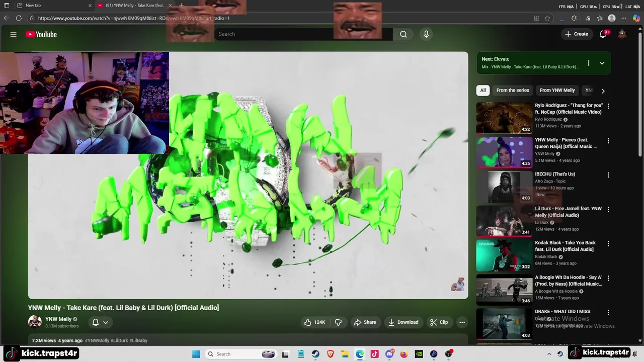Open options menu for Take You Back video

click(608, 243)
